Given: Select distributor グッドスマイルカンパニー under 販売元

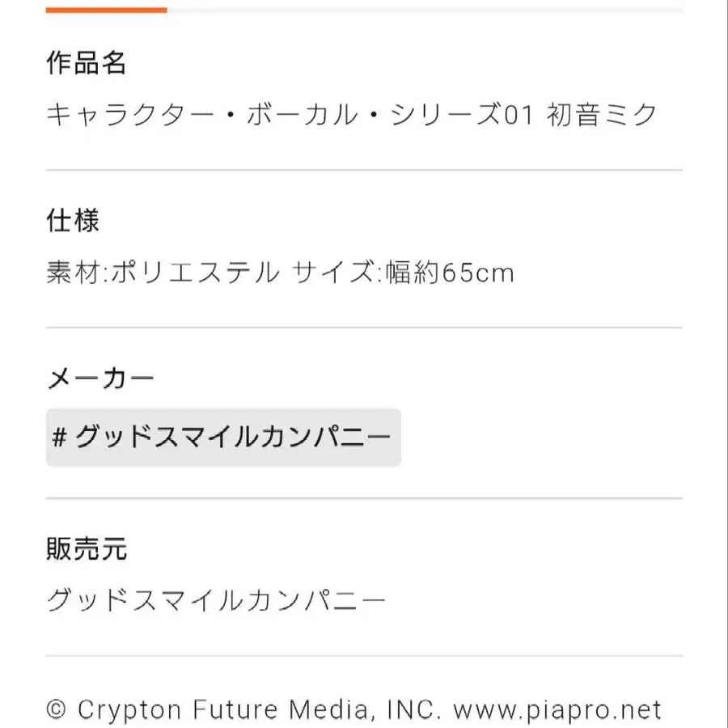Looking at the screenshot, I should [215, 599].
